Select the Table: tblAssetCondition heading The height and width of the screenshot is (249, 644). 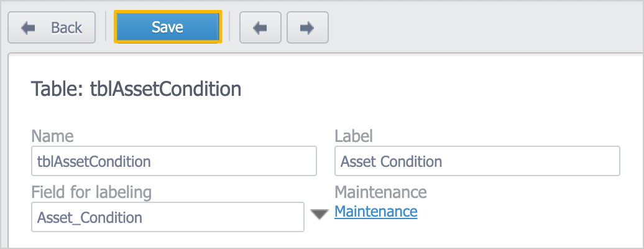point(136,89)
